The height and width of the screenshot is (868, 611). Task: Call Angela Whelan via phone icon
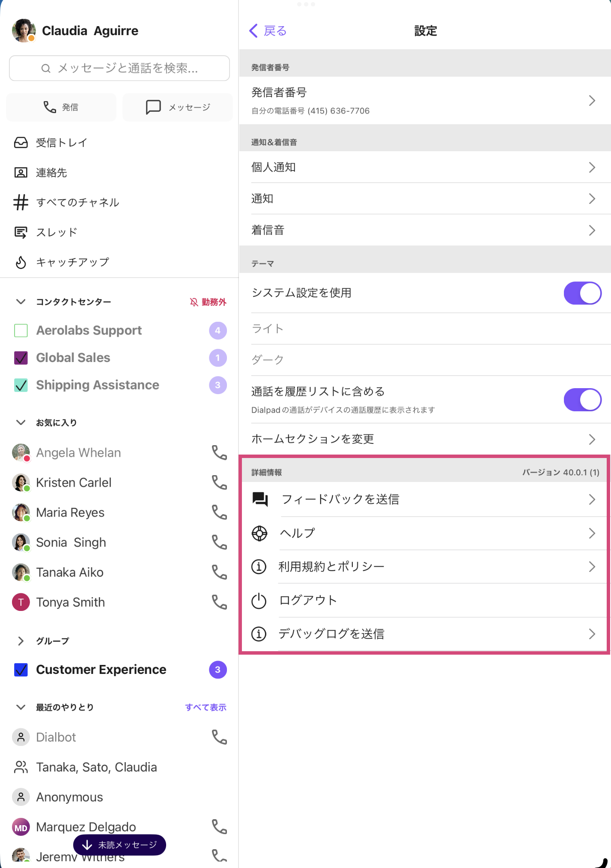coord(219,452)
